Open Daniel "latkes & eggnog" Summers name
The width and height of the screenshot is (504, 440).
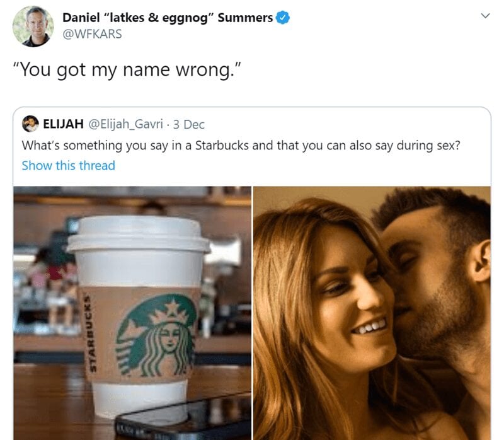click(x=168, y=18)
